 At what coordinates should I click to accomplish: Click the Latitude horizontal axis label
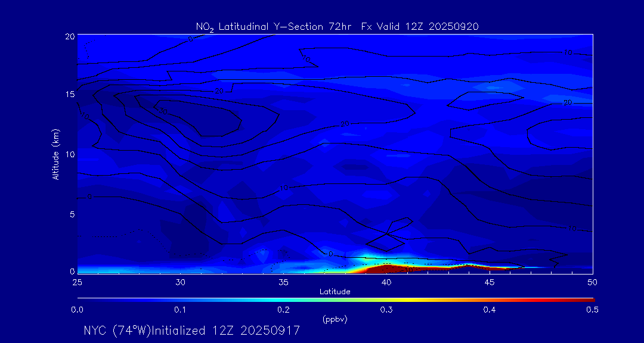click(x=335, y=291)
